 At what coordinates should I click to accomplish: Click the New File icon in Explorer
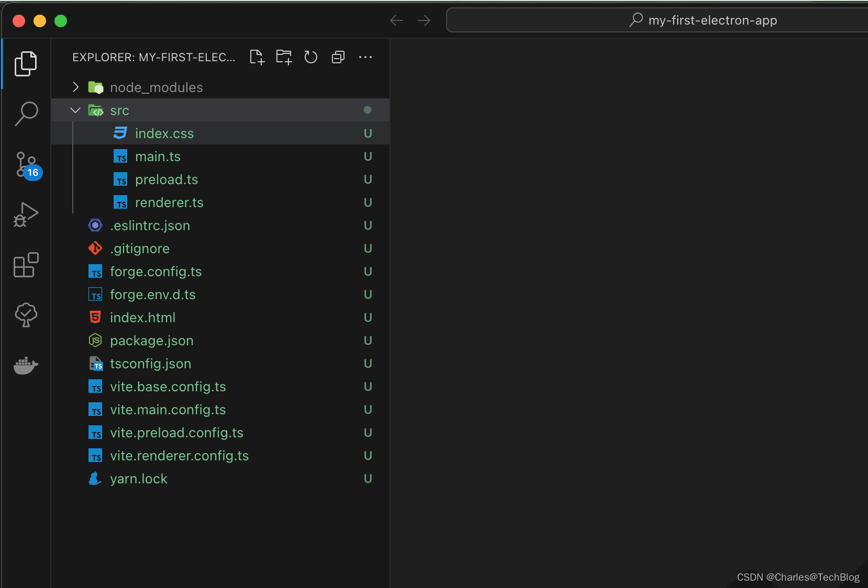257,57
